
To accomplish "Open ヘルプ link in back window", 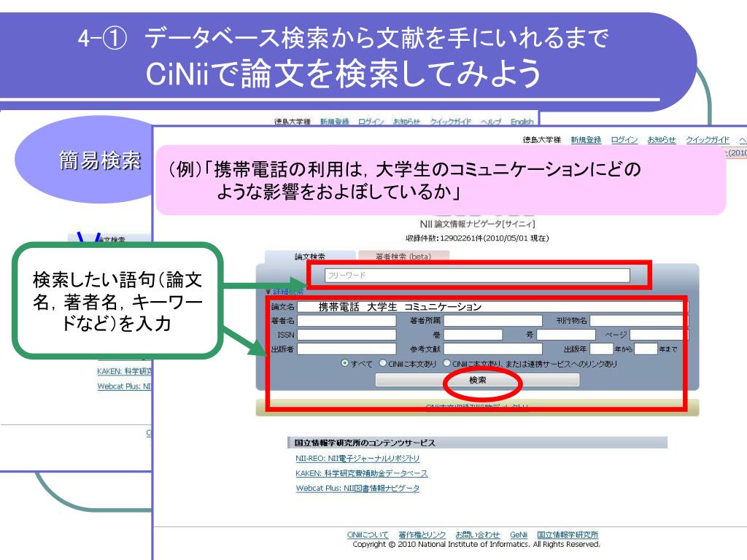I will (491, 122).
